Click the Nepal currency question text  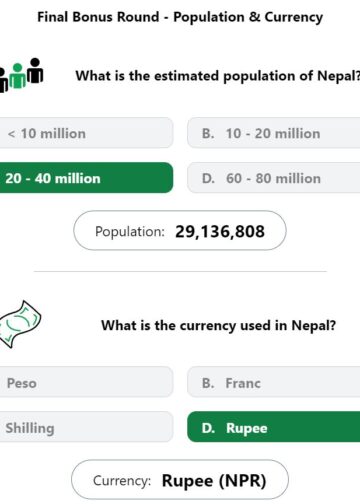(218, 325)
